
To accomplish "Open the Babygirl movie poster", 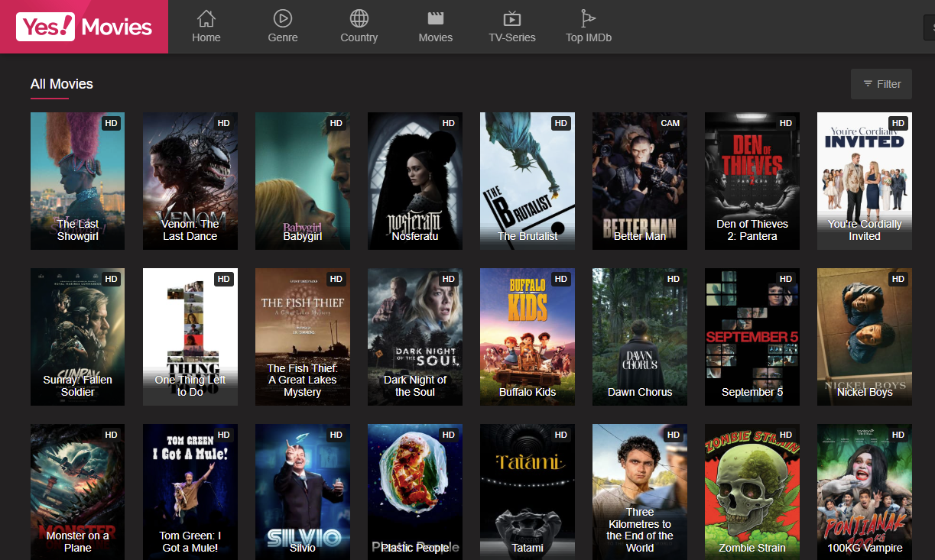I will click(x=303, y=181).
